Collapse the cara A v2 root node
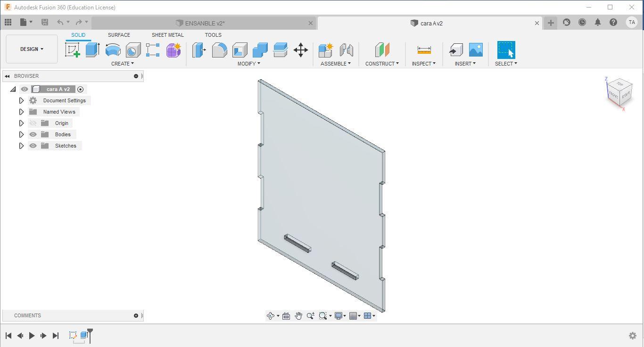 13,89
